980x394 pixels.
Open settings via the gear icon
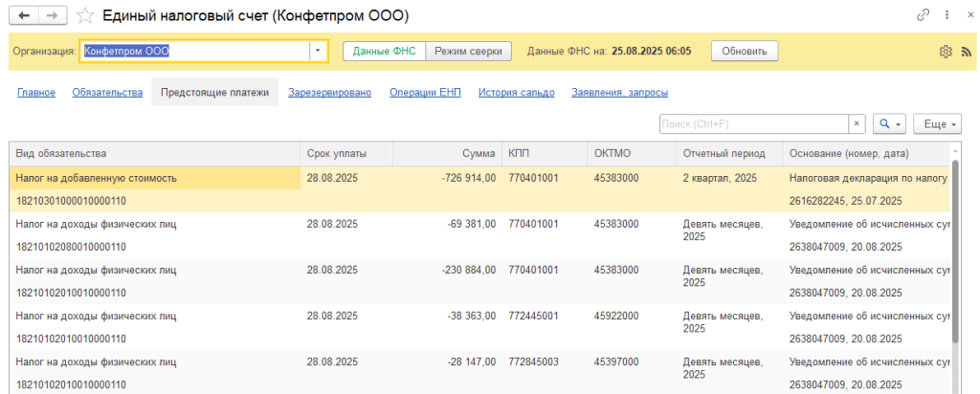(946, 52)
